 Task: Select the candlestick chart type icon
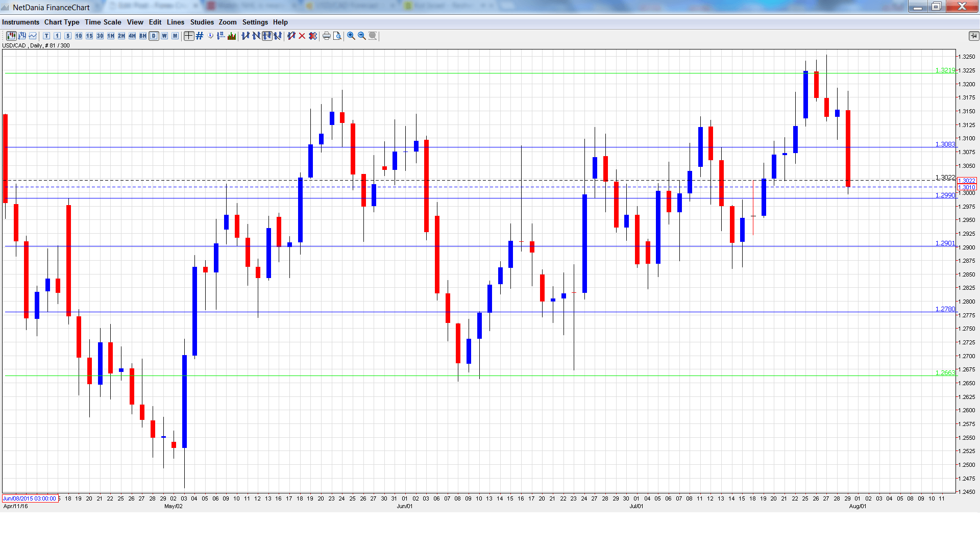pyautogui.click(x=11, y=36)
